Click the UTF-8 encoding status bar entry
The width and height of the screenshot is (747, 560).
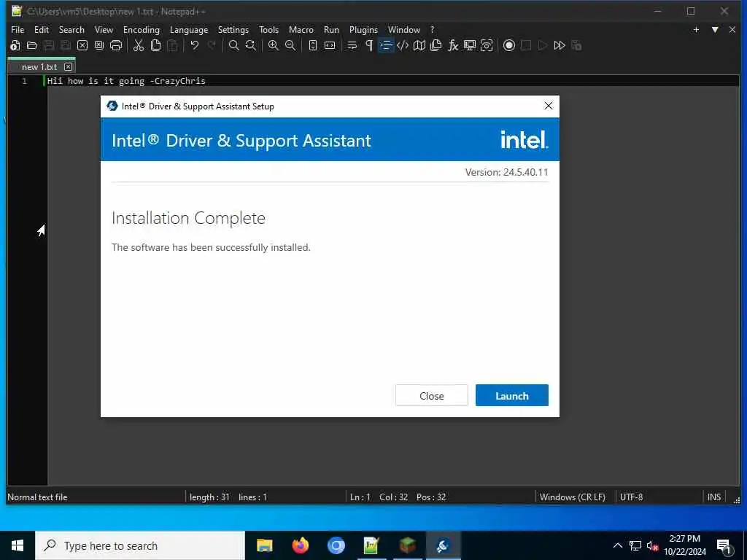[x=631, y=497]
